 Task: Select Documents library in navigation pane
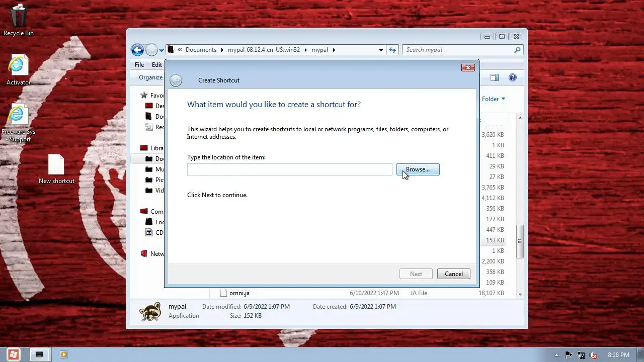click(155, 158)
